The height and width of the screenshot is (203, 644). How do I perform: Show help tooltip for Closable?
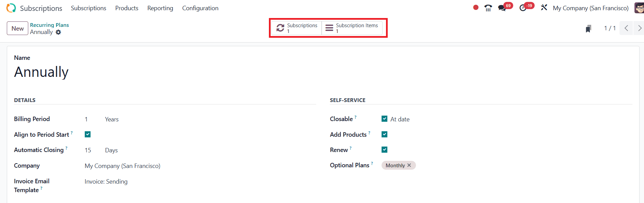tap(355, 117)
